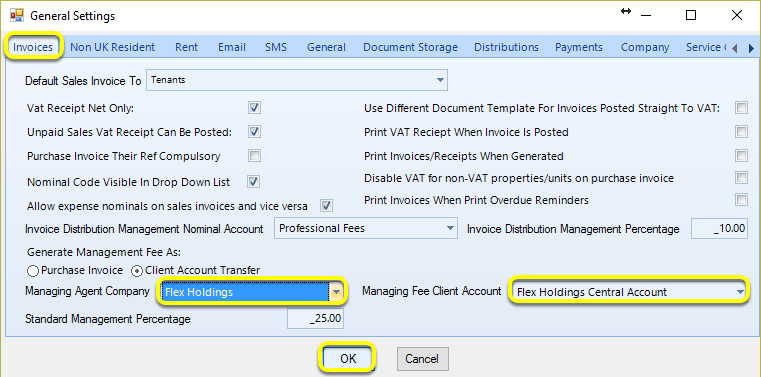Minimize the General Settings window

click(645, 16)
